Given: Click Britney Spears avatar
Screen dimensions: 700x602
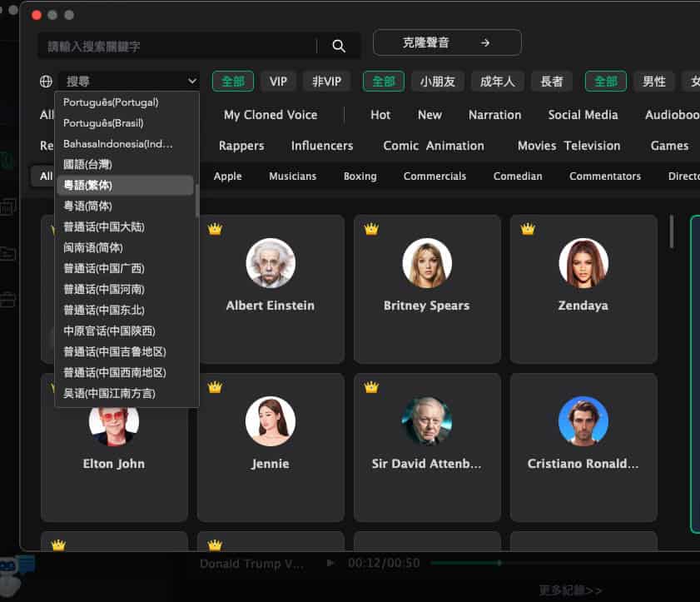Looking at the screenshot, I should point(426,263).
